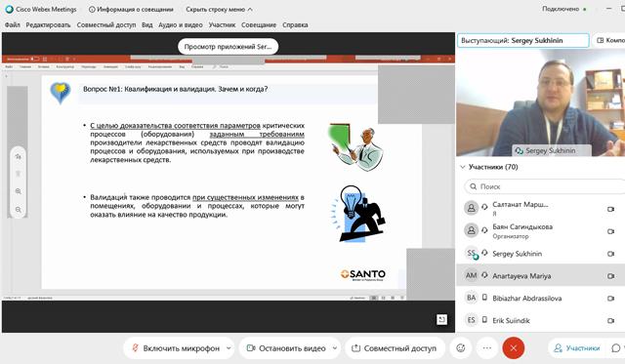Click the zoom in magnifier in the sharing sidebar

coord(18,191)
